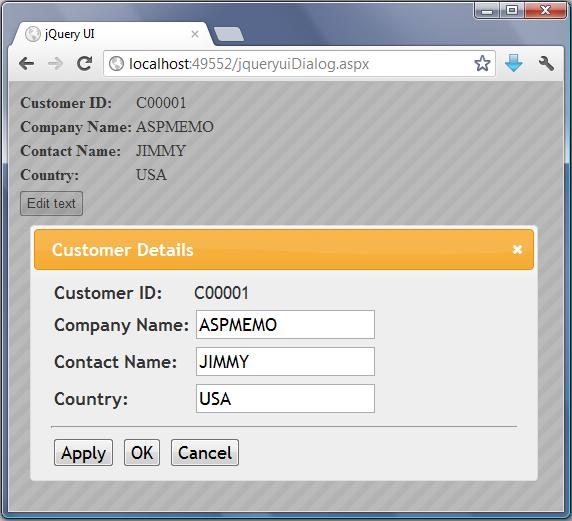
Task: Open a new tab with the blank tab button
Action: [x=229, y=34]
